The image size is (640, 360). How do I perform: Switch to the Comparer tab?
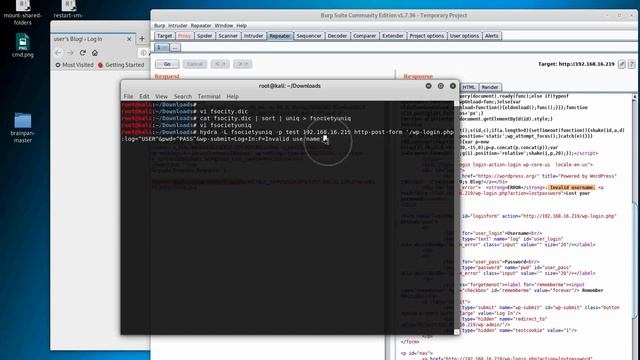click(364, 36)
